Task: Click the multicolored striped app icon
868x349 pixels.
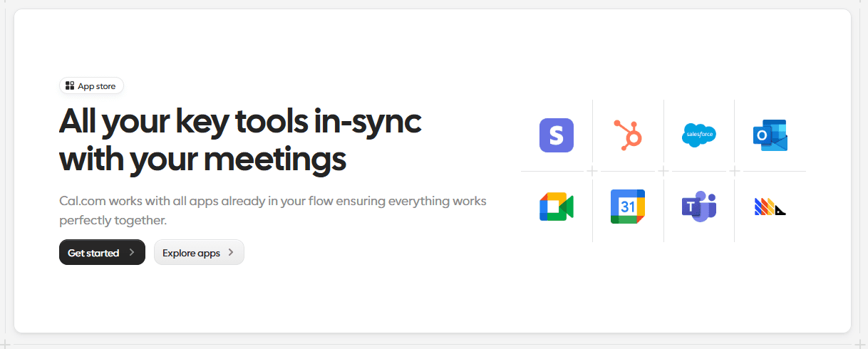Action: (770, 207)
